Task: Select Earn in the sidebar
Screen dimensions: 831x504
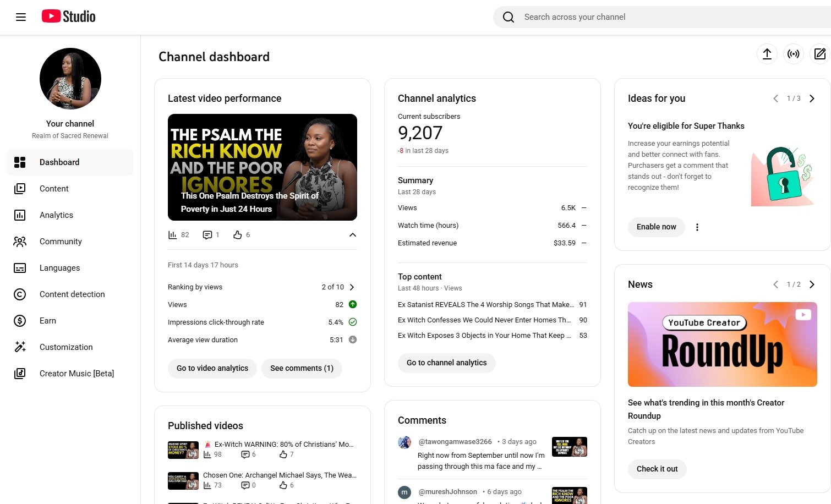Action: click(48, 321)
